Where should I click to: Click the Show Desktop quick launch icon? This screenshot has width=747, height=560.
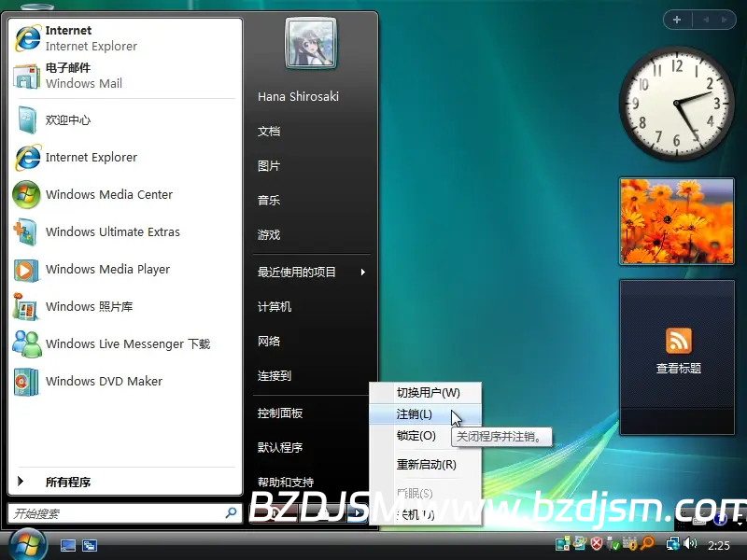[x=67, y=545]
